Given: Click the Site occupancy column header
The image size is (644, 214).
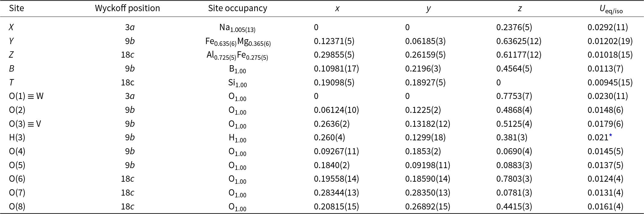Looking at the screenshot, I should pyautogui.click(x=238, y=8).
